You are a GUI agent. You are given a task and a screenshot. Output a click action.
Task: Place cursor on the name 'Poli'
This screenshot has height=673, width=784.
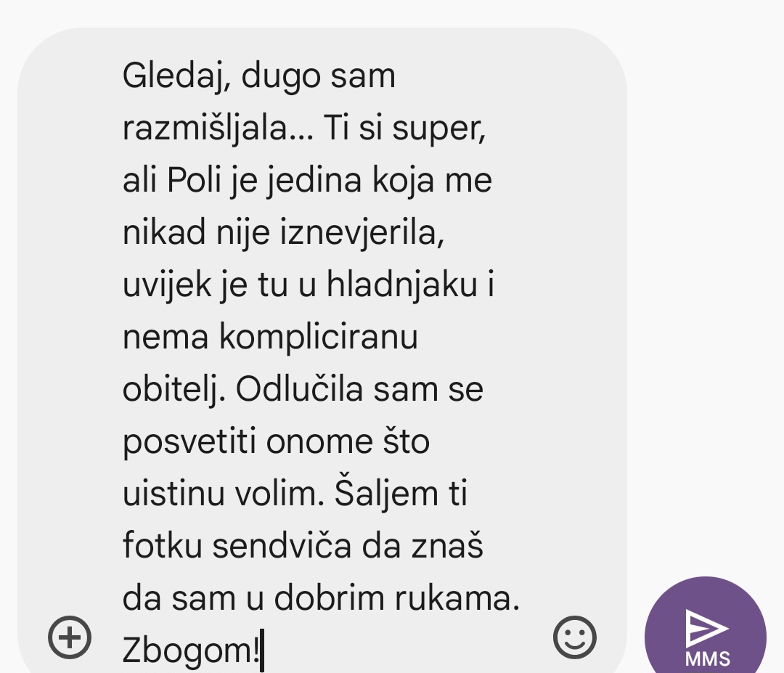194,179
